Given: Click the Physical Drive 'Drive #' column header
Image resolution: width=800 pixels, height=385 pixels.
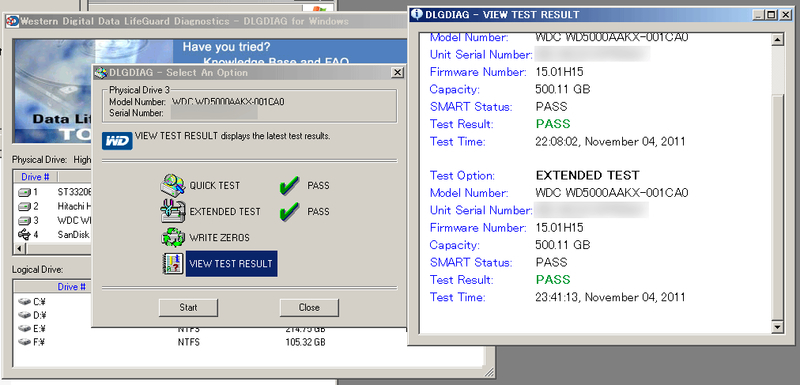Looking at the screenshot, I should 35,177.
